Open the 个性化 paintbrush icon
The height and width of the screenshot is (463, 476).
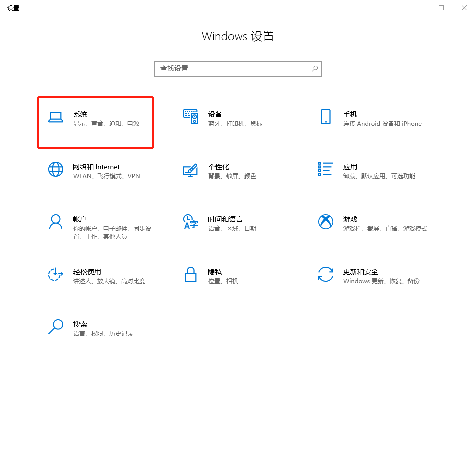point(190,170)
